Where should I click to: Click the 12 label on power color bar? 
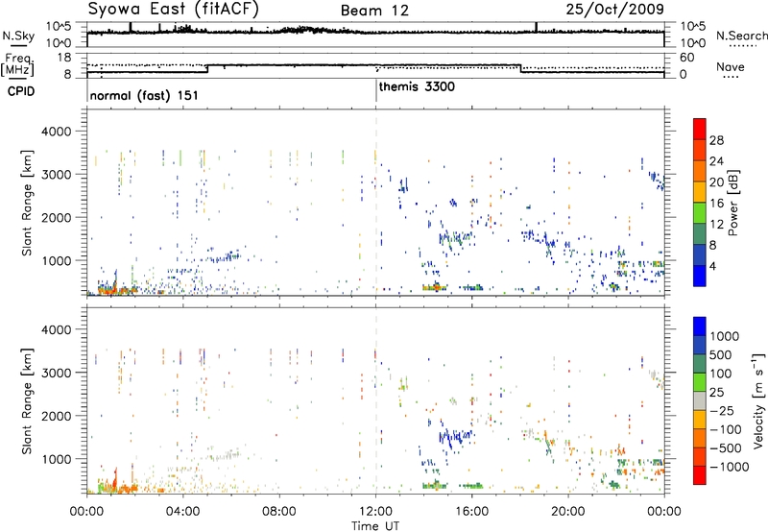pos(716,225)
